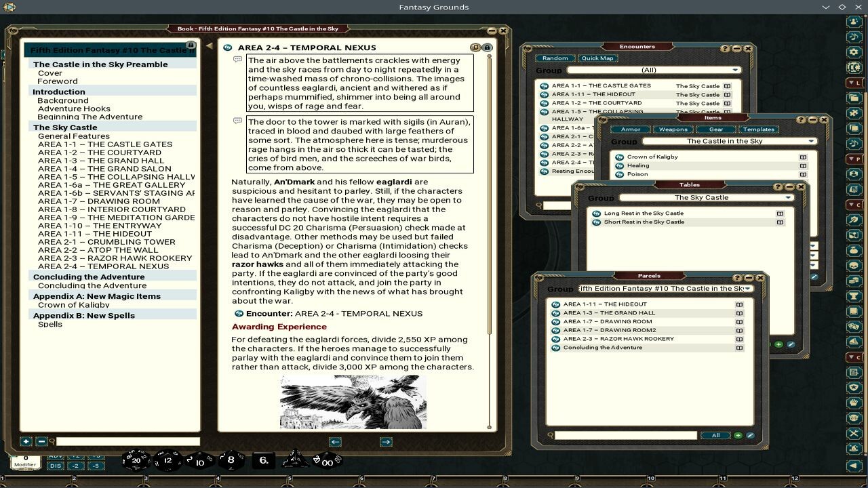Toggle the padlock on the story window
The image size is (868, 488).
[487, 47]
